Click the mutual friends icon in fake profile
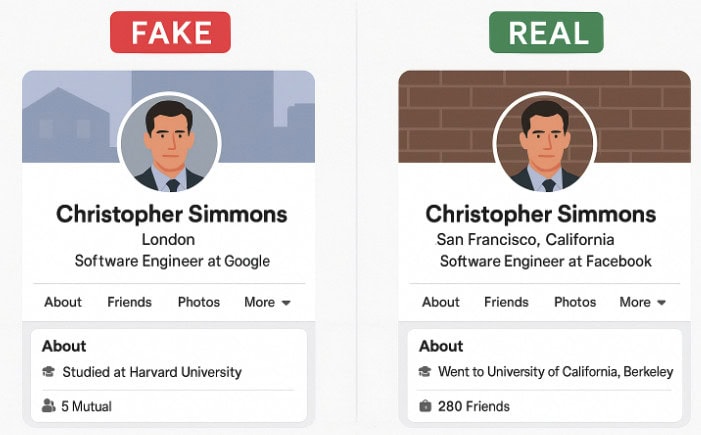 point(48,406)
